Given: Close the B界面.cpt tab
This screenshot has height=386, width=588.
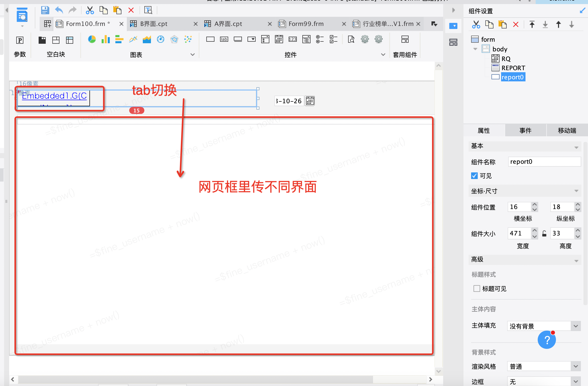Looking at the screenshot, I should [196, 24].
